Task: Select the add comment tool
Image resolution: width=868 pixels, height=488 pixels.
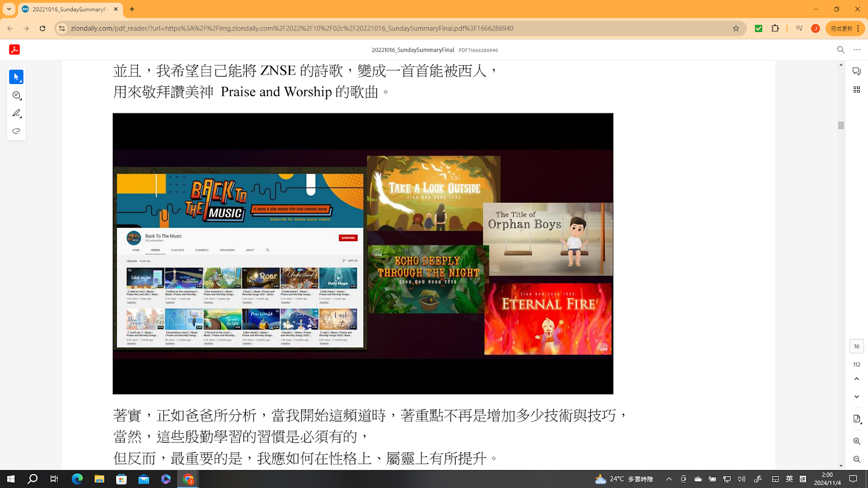Action: click(16, 95)
